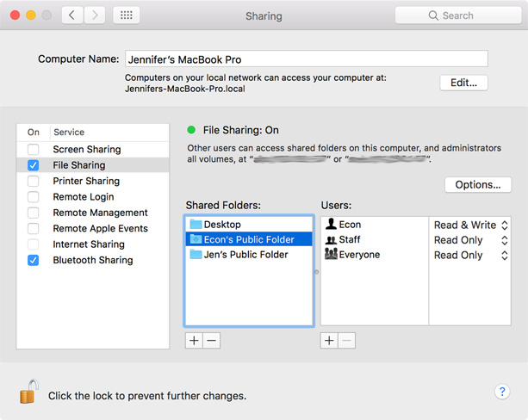
Task: Enable Remote Login checkbox
Action: click(x=33, y=196)
